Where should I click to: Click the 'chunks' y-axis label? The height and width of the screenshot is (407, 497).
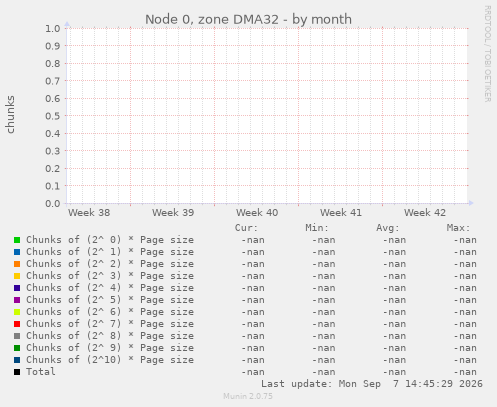pyautogui.click(x=10, y=114)
